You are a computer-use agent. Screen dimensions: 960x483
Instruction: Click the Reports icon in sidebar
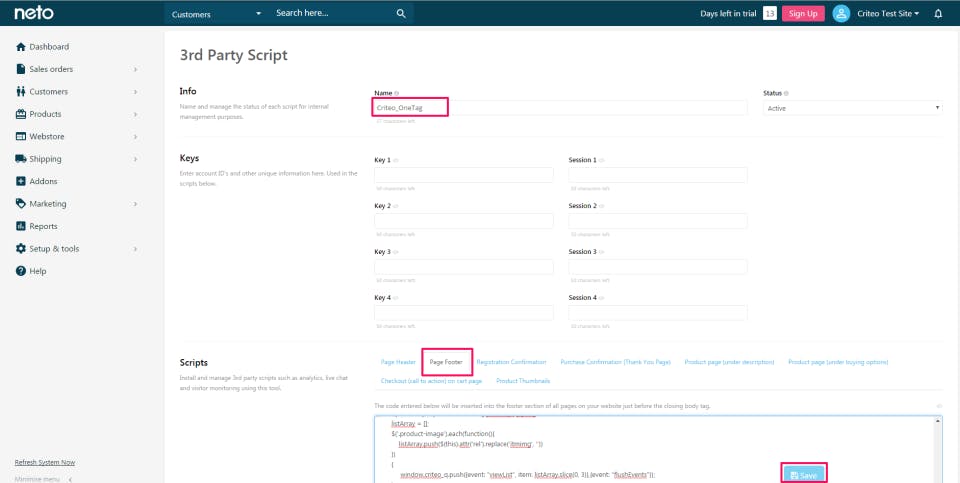pos(21,226)
